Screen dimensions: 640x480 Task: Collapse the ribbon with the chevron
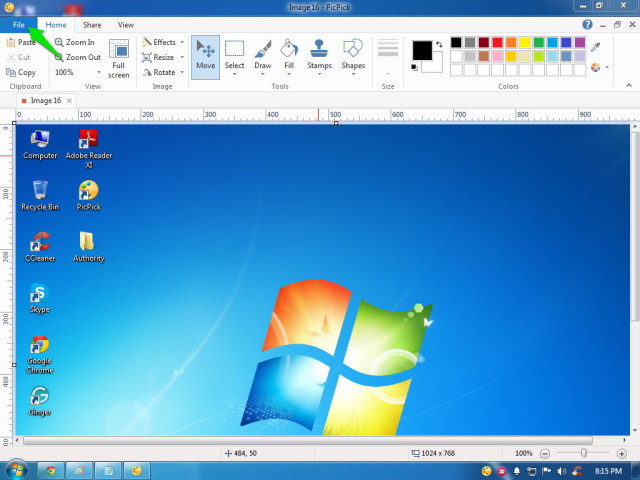629,85
